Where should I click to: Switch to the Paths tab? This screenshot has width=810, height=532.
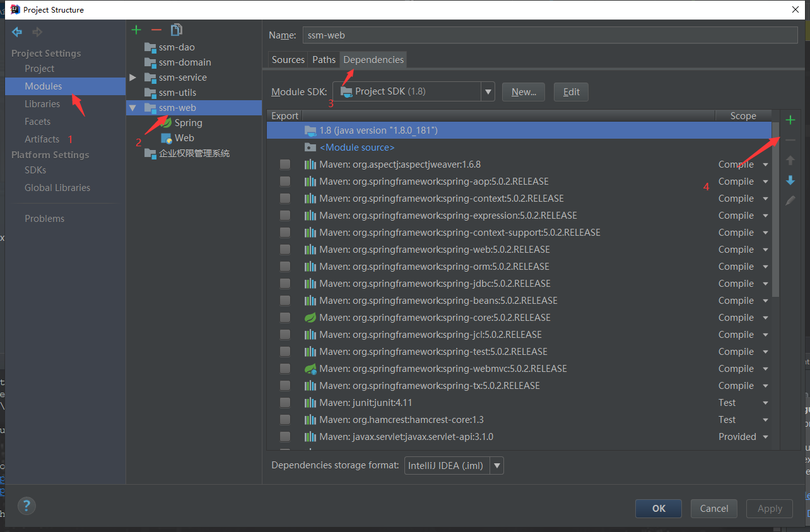tap(324, 59)
